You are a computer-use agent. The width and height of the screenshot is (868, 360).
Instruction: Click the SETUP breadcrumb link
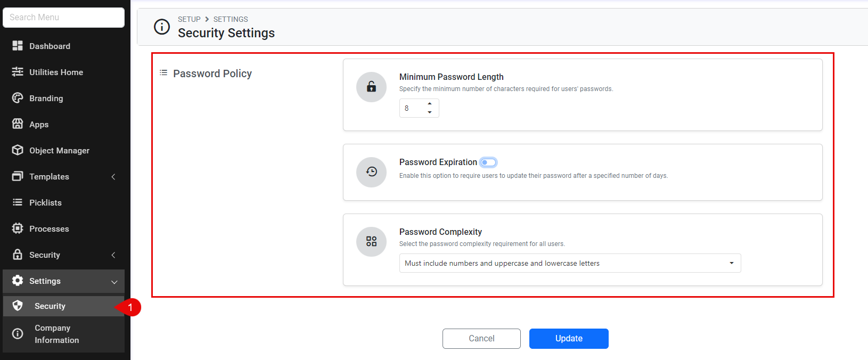pyautogui.click(x=189, y=19)
